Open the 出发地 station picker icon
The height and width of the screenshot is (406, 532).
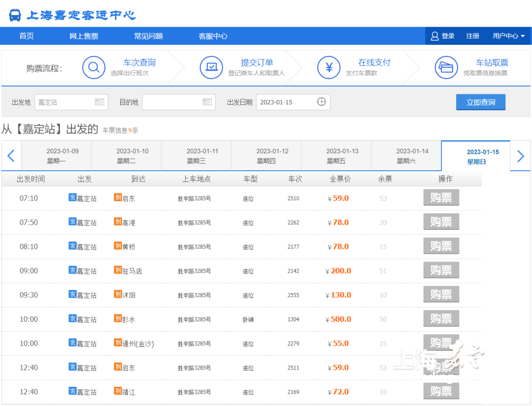click(x=100, y=102)
